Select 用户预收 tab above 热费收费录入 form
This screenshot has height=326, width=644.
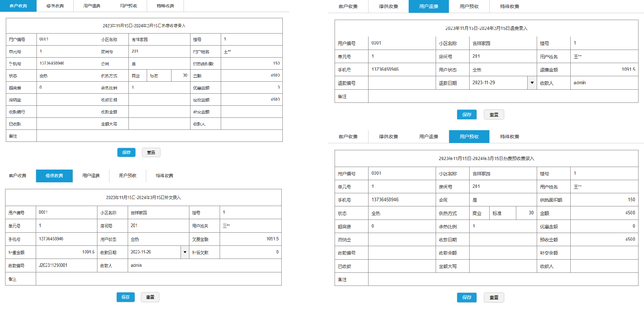pyautogui.click(x=128, y=6)
